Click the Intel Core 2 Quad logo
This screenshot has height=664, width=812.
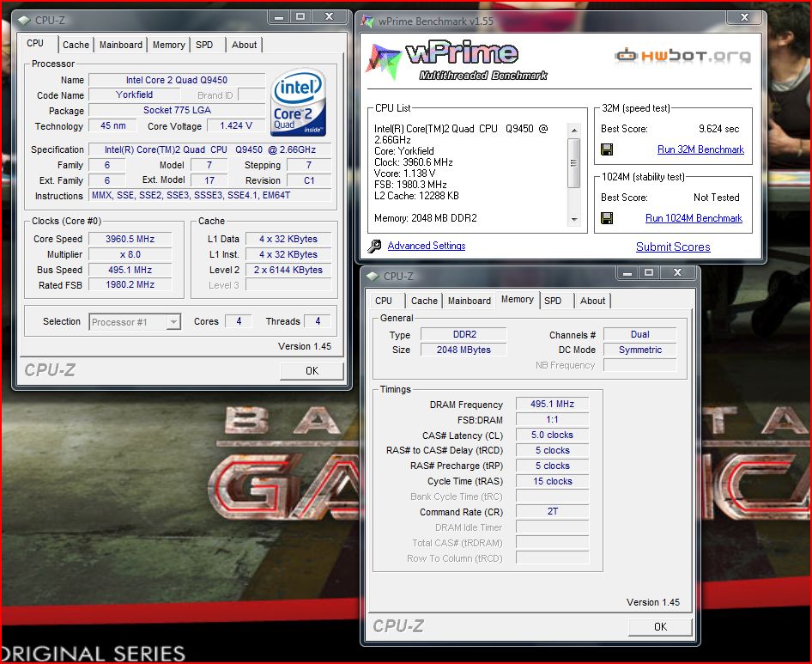299,102
